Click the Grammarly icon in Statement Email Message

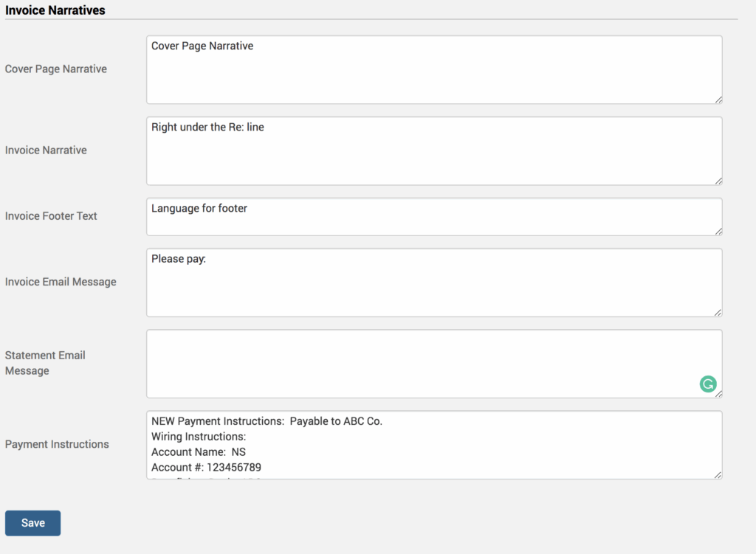coord(708,384)
